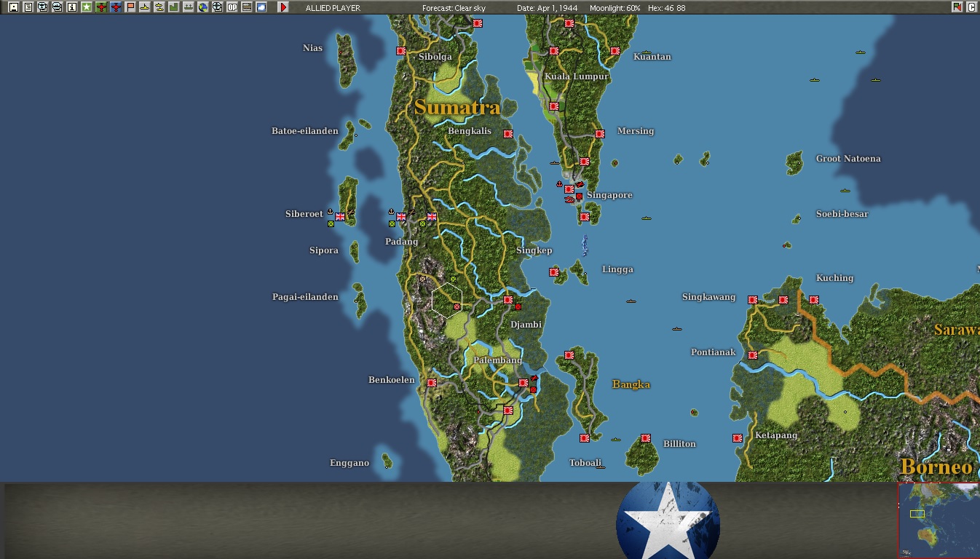Select the Japanese flag base on Billiton
This screenshot has width=980, height=559.
[646, 438]
